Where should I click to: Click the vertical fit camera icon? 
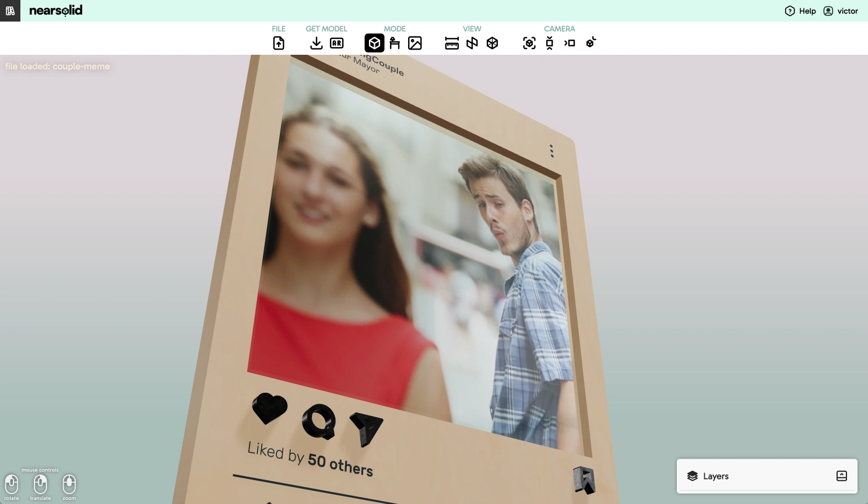[x=549, y=43]
